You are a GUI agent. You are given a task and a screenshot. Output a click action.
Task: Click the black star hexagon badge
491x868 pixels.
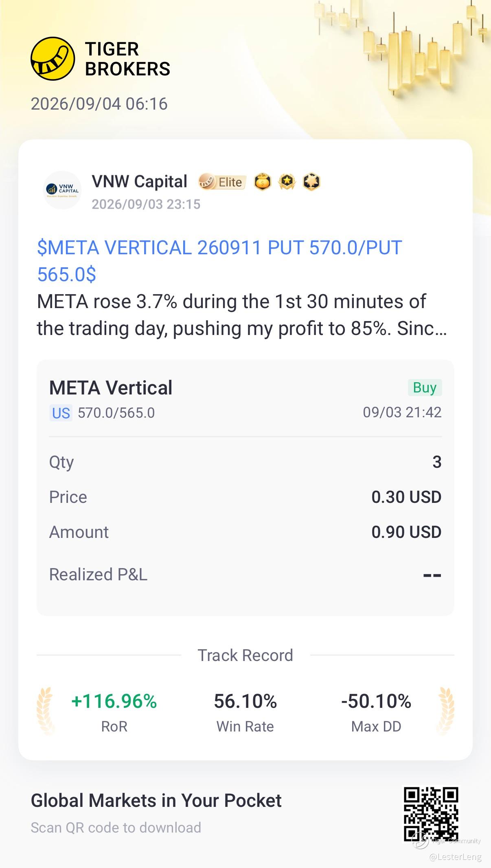(311, 182)
